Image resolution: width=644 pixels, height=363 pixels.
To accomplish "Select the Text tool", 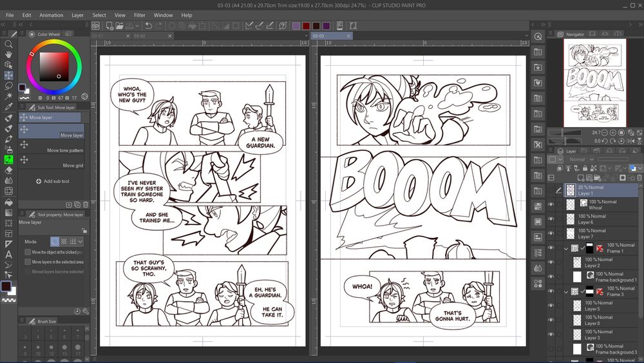I will [8, 255].
